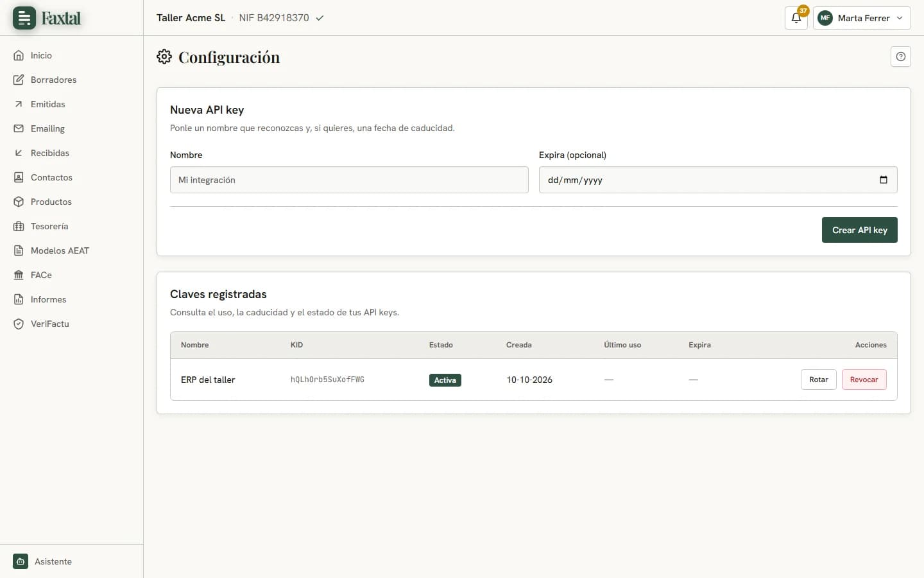Click the Expira date field
Viewport: 924px width, 578px height.
pos(718,180)
